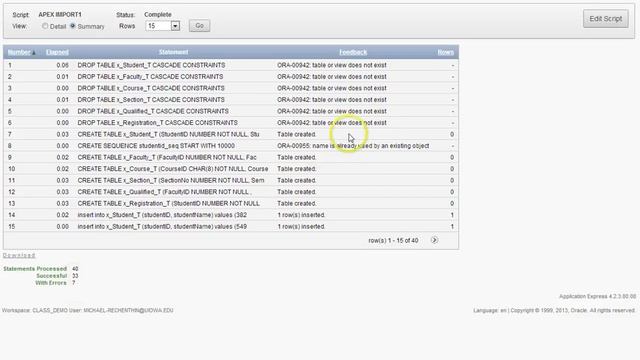Viewport: 640px width, 360px height.
Task: Open the Rows dropdown showing 15
Action: (x=162, y=26)
